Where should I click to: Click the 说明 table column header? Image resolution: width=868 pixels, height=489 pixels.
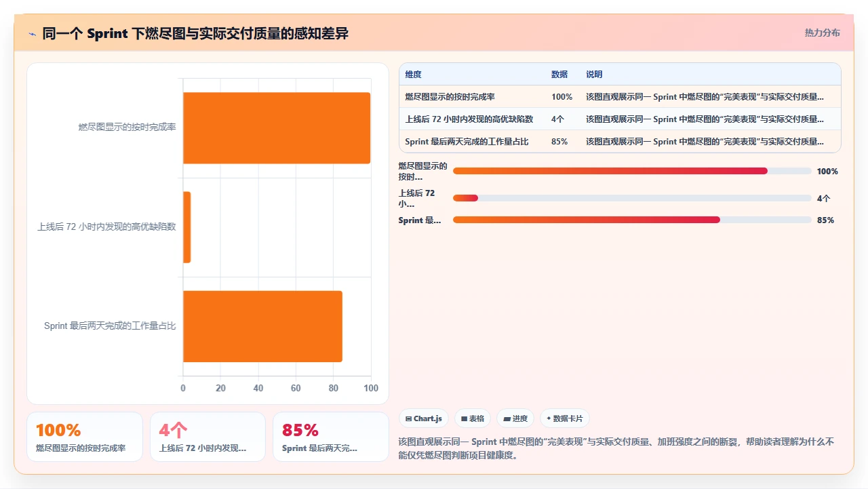click(594, 75)
